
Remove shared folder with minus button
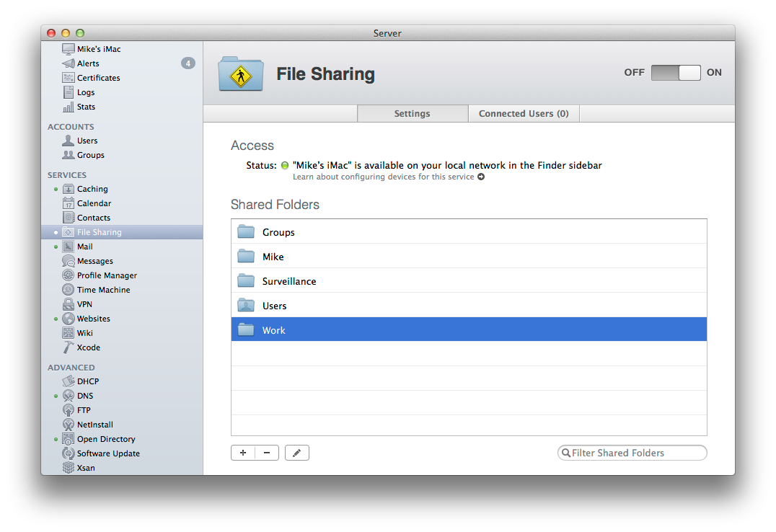[267, 453]
